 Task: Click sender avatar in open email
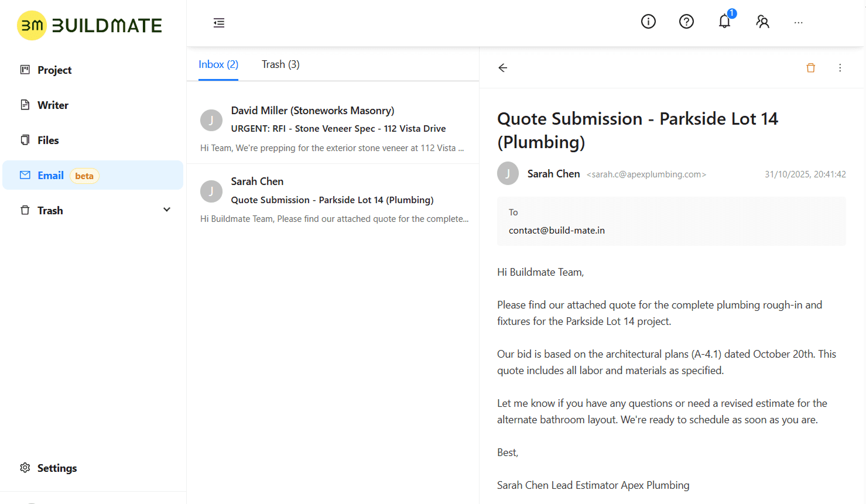[508, 173]
